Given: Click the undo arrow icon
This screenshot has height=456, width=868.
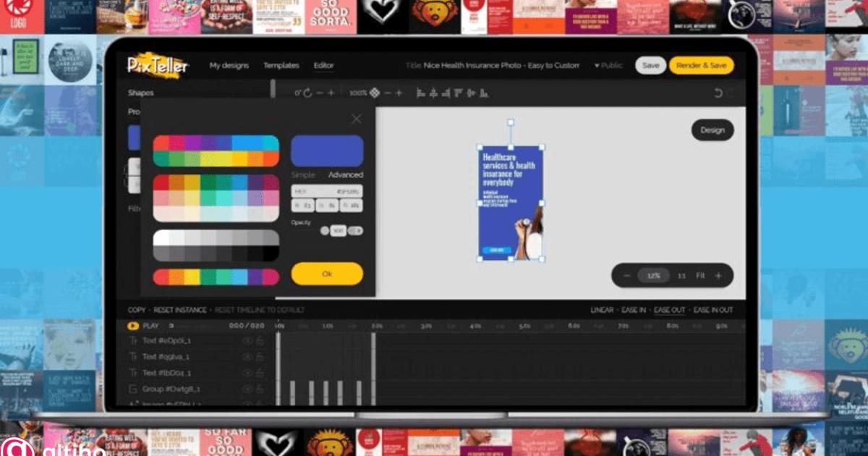Looking at the screenshot, I should pos(718,93).
